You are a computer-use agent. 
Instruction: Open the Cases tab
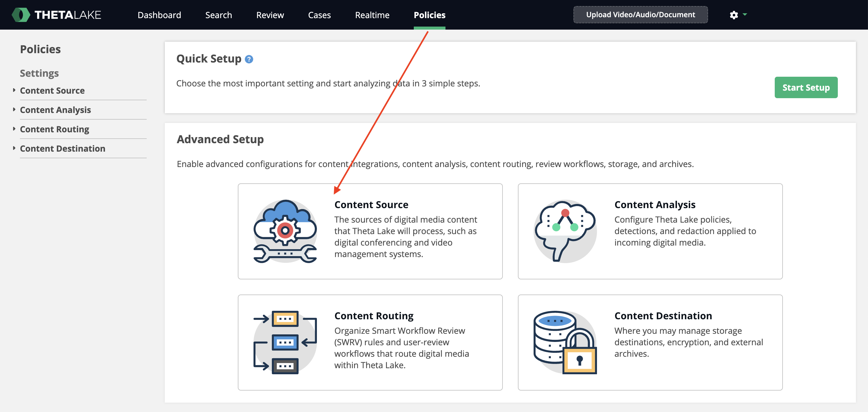tap(319, 15)
